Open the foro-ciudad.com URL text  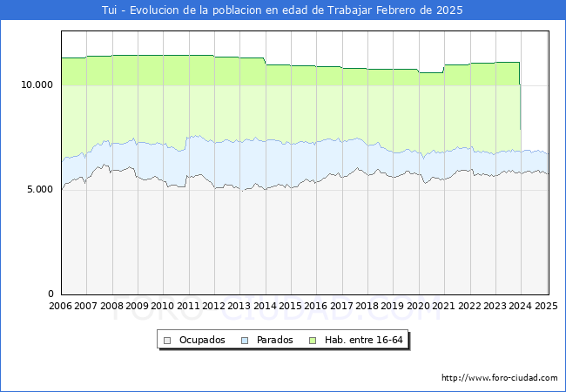click(500, 378)
